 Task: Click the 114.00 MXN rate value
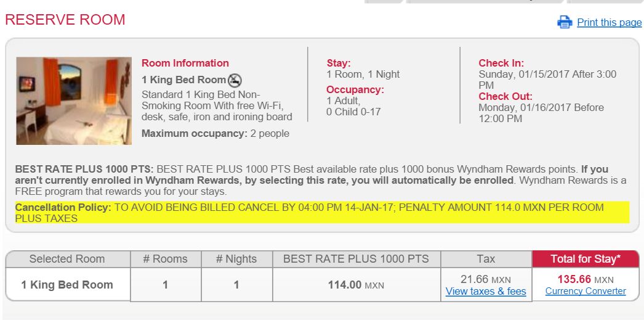pyautogui.click(x=356, y=285)
